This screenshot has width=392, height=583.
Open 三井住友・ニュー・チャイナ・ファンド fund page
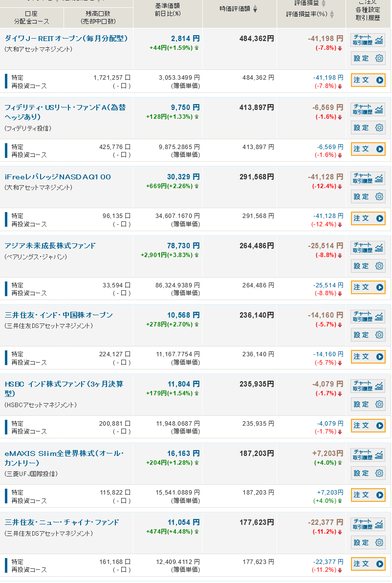62,522
